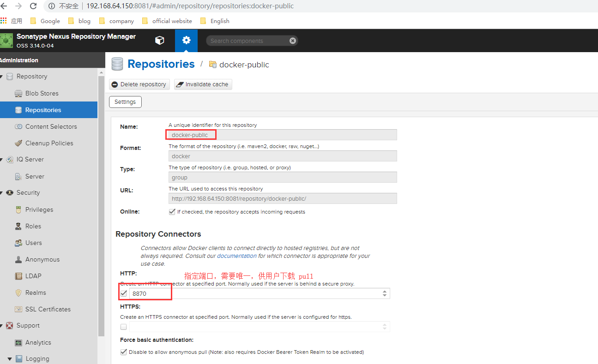
Task: Click Invalidate cache button
Action: [x=203, y=84]
